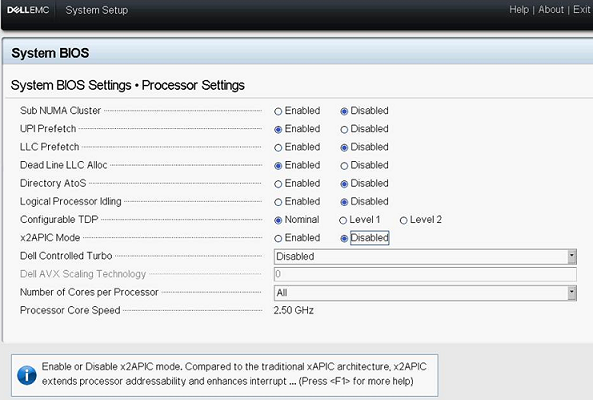Expand Number of Cores per Processor dropdown
This screenshot has height=400, width=593.
coord(572,293)
